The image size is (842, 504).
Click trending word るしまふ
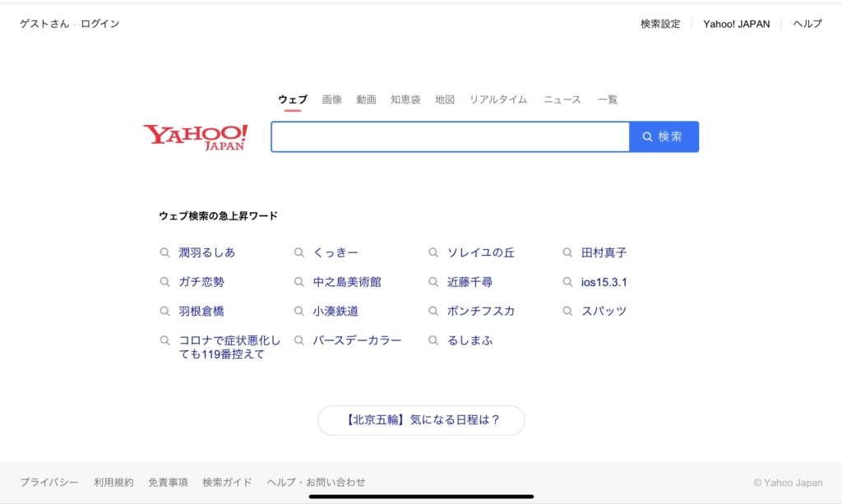click(470, 340)
